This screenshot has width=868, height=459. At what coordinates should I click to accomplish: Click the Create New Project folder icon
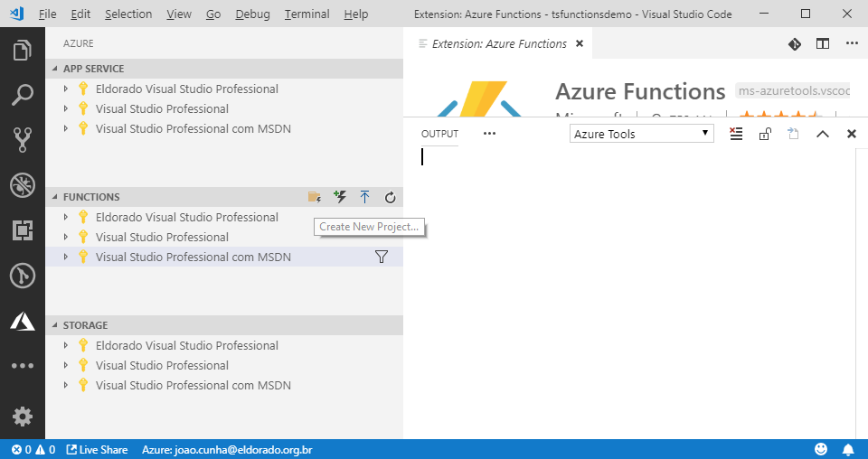315,197
